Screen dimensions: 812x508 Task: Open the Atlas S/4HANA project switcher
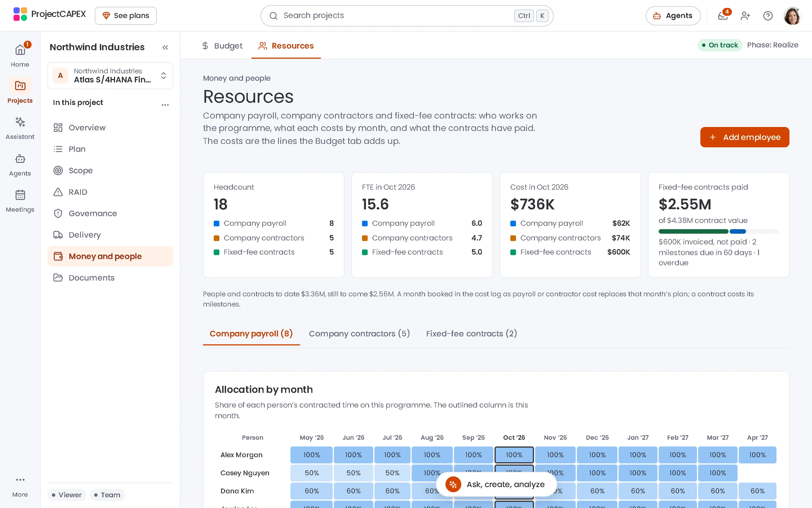pyautogui.click(x=110, y=76)
